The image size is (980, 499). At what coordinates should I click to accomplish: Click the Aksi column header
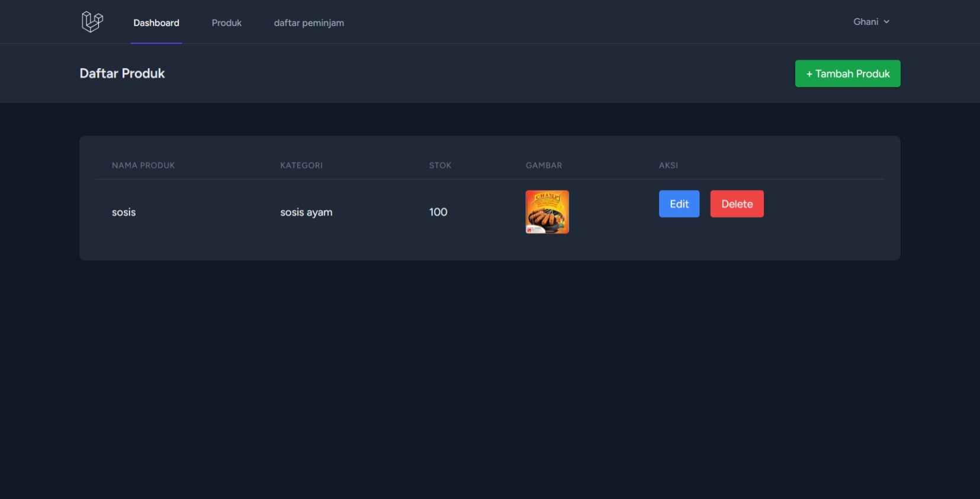(x=669, y=165)
